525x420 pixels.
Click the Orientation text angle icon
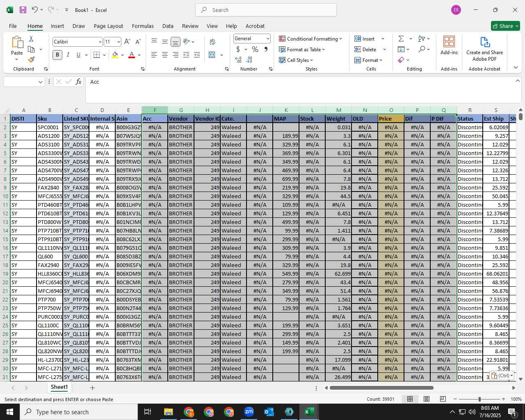pos(186,41)
